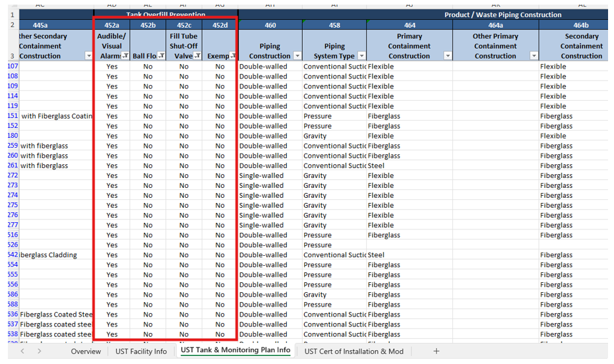Select 'Gravity' piping system cell in row 586

[334, 294]
